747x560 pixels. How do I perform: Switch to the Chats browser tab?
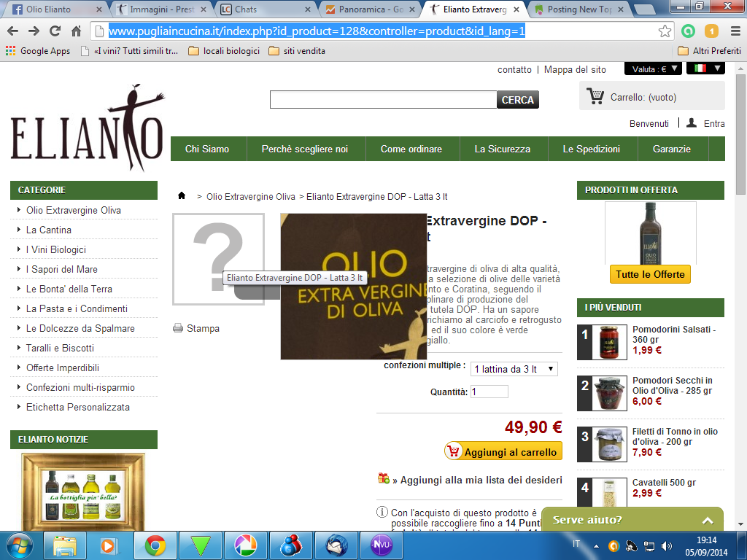point(265,9)
